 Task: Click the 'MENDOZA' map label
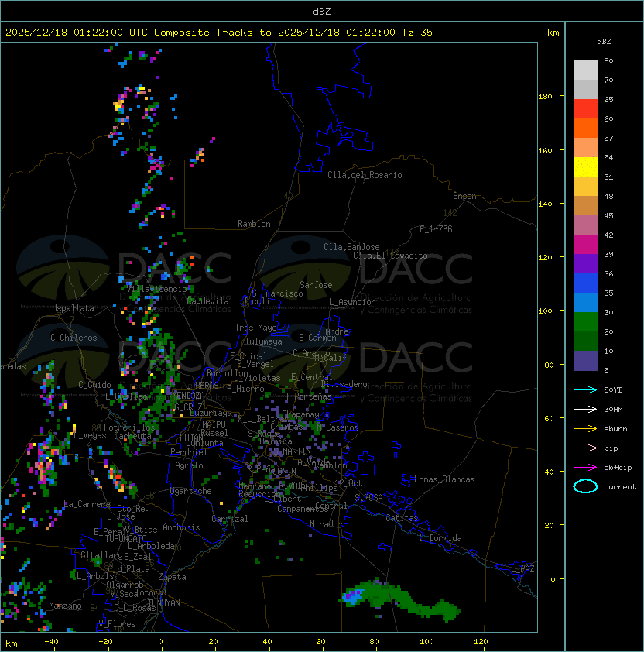point(188,395)
